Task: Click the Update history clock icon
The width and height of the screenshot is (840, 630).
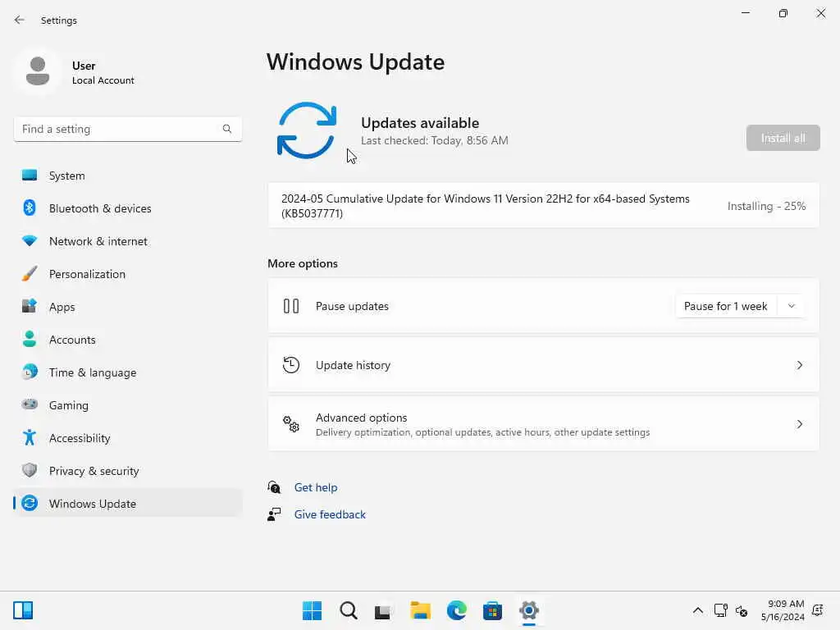Action: pyautogui.click(x=291, y=365)
